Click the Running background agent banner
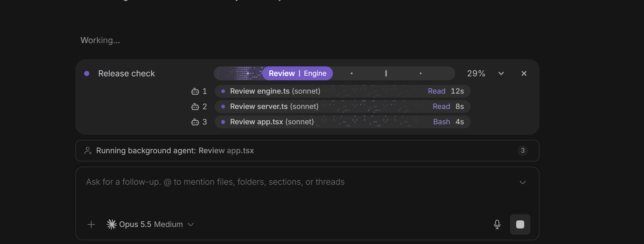This screenshot has width=644, height=244. (307, 151)
